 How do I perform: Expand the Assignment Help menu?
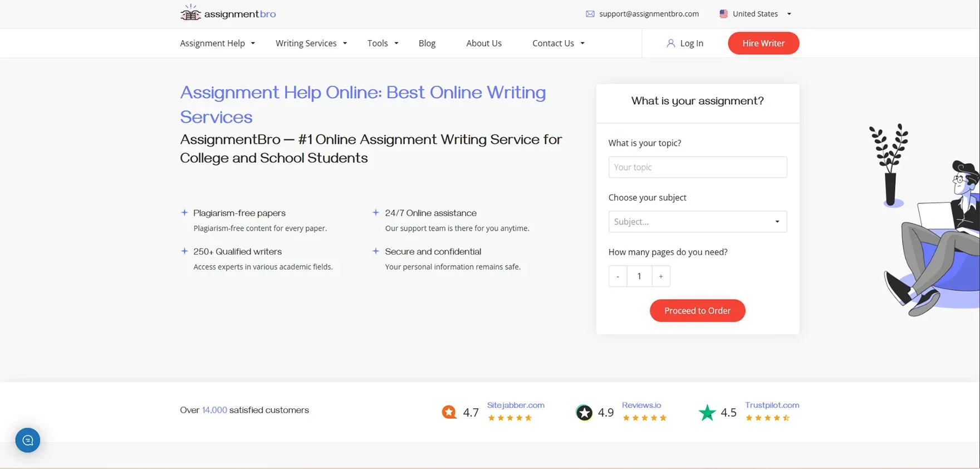tap(218, 43)
